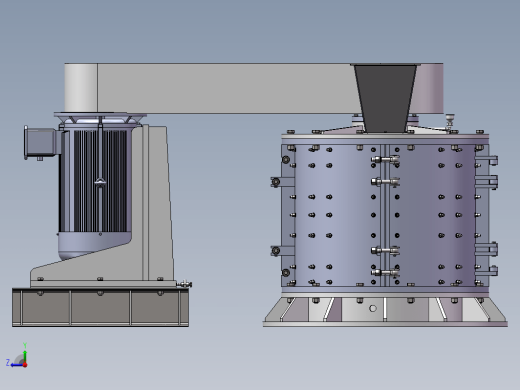Screen dimensions: 520x390
Task: Select the tension adjusting bolt beside the motor base
Action: click(x=184, y=284)
